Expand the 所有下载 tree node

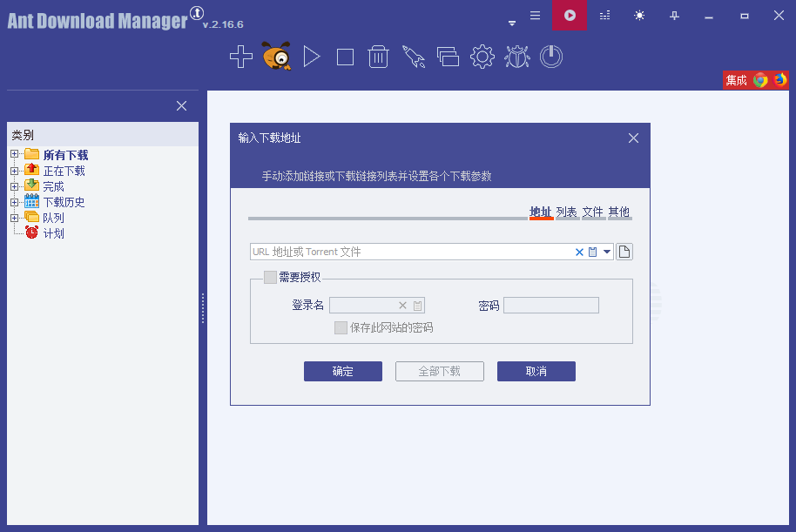click(14, 154)
